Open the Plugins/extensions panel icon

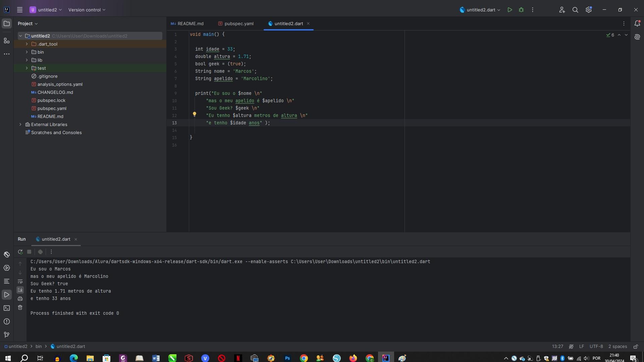6,41
